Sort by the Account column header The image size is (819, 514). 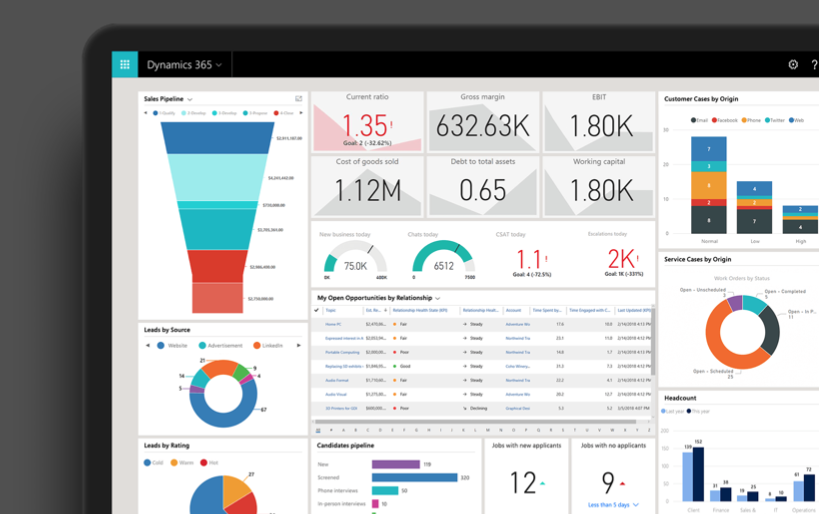point(514,311)
